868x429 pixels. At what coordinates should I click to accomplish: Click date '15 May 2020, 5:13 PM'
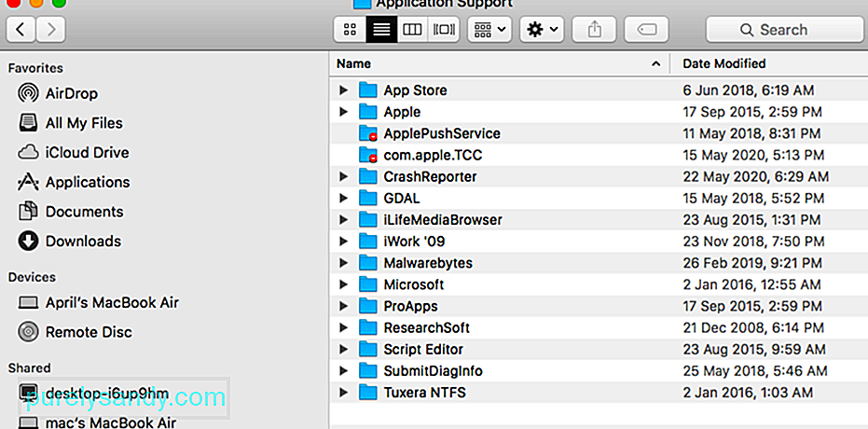[753, 155]
